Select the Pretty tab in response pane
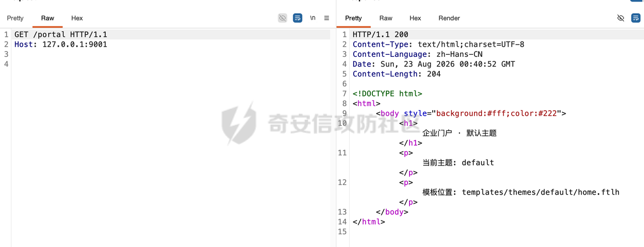The image size is (644, 247). tap(353, 18)
